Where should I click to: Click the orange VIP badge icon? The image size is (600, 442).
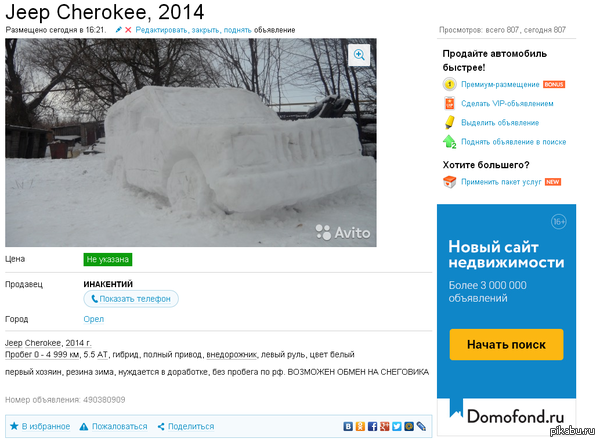pyautogui.click(x=450, y=104)
